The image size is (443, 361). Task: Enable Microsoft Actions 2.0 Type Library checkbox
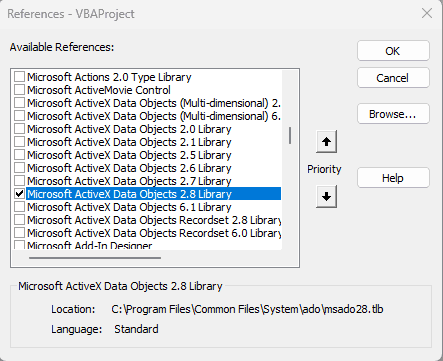pyautogui.click(x=19, y=77)
